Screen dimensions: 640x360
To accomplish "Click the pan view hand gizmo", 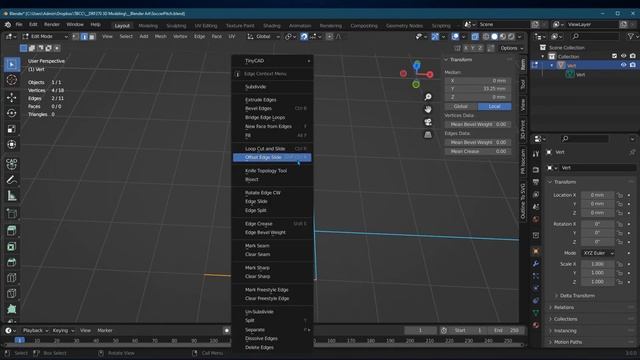I will point(428,109).
